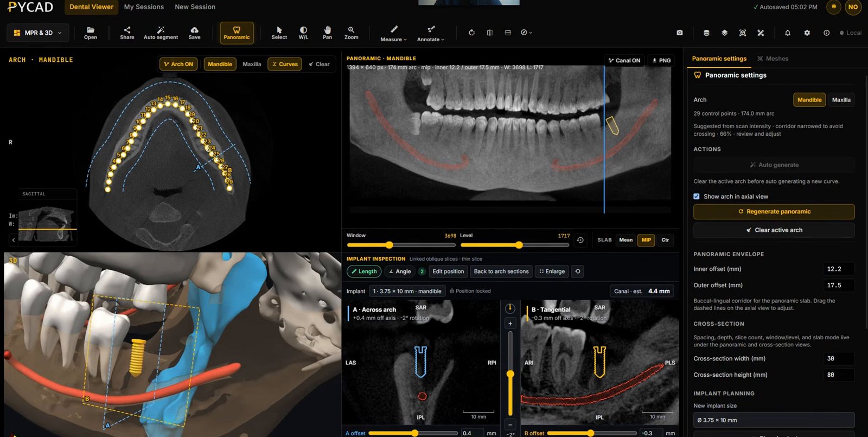Choose the Select pointer tool
The width and height of the screenshot is (868, 437).
(279, 33)
